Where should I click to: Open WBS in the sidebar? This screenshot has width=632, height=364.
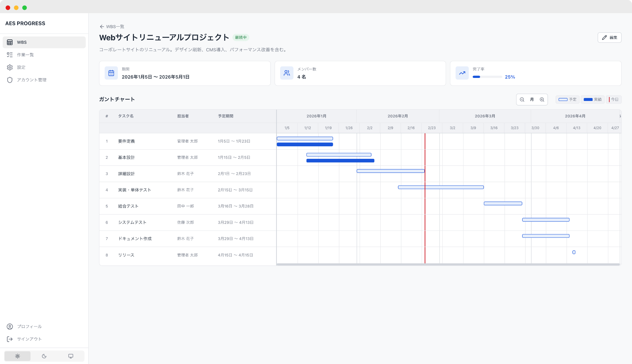[x=44, y=42]
